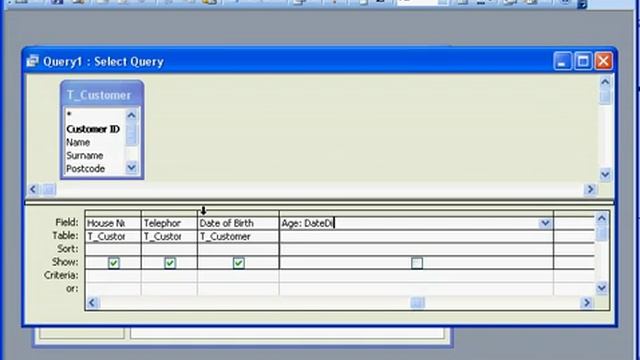The width and height of the screenshot is (640, 360).
Task: Click design grid vertical scroll up arrow
Action: pyautogui.click(x=602, y=218)
